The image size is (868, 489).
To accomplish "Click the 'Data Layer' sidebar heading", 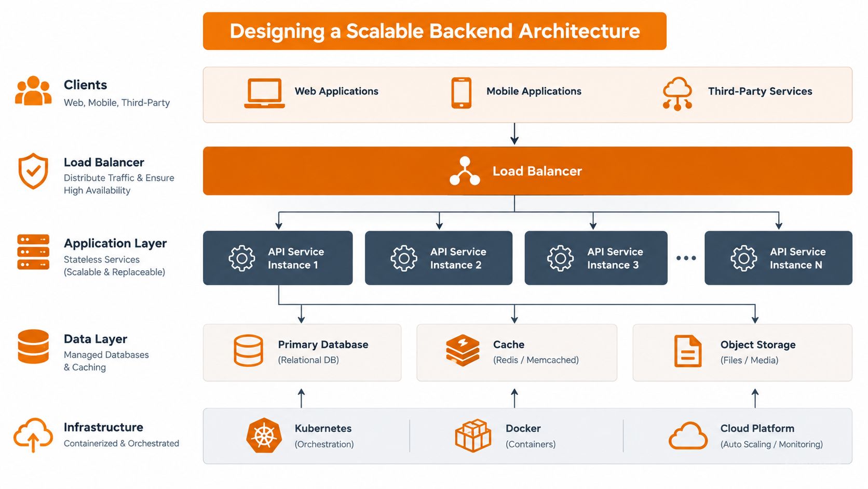I will pos(96,339).
